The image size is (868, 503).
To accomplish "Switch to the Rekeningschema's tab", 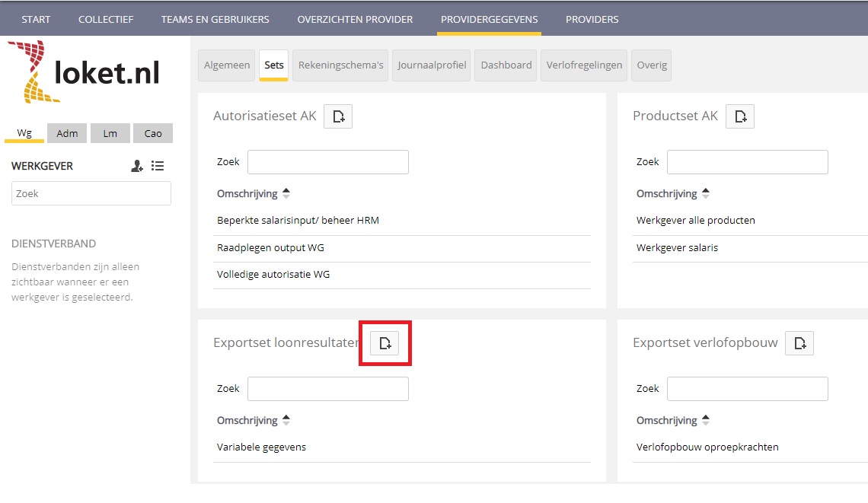I will [340, 65].
